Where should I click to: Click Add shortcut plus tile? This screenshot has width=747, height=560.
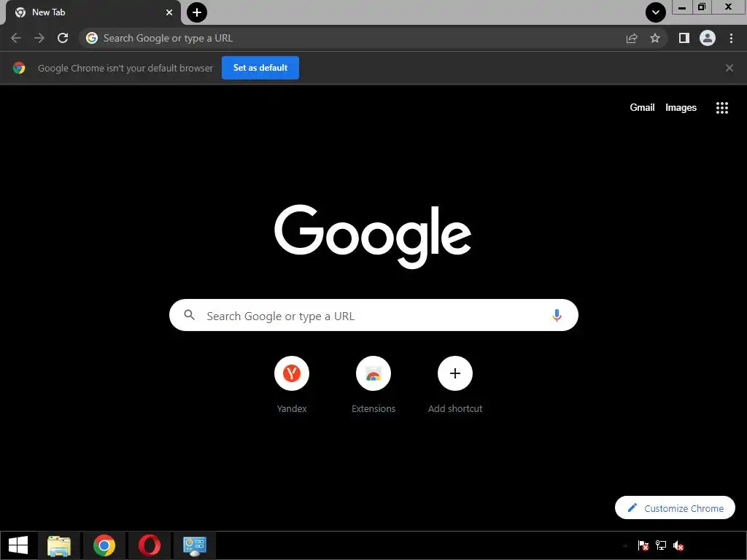click(x=455, y=384)
